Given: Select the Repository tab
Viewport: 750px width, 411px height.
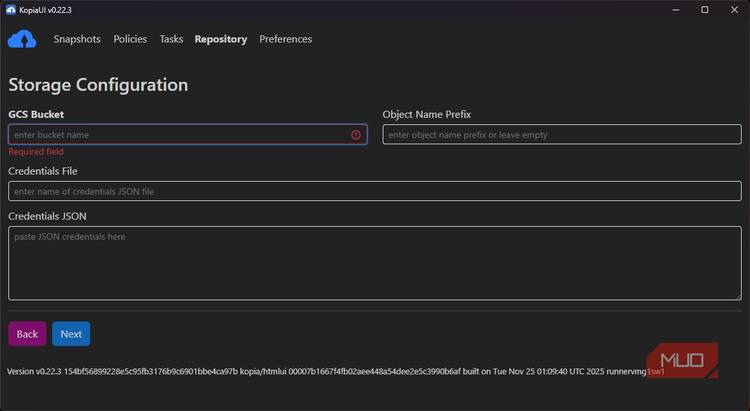Looking at the screenshot, I should click(221, 39).
